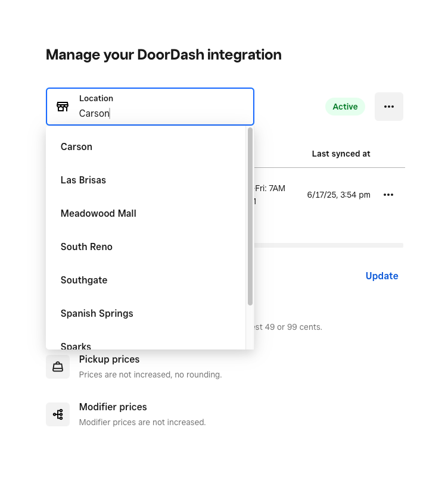Click the Modifier prices icon
This screenshot has height=493, width=448.
(x=58, y=414)
